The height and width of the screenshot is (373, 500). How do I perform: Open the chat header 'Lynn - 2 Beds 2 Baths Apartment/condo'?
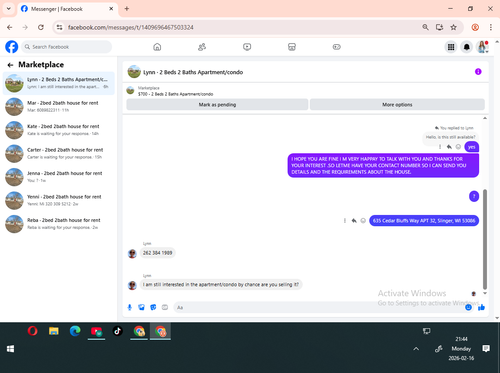[193, 72]
